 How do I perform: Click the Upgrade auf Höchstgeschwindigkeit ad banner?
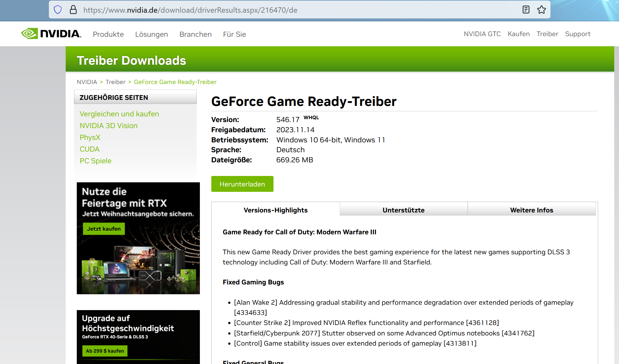pyautogui.click(x=138, y=337)
